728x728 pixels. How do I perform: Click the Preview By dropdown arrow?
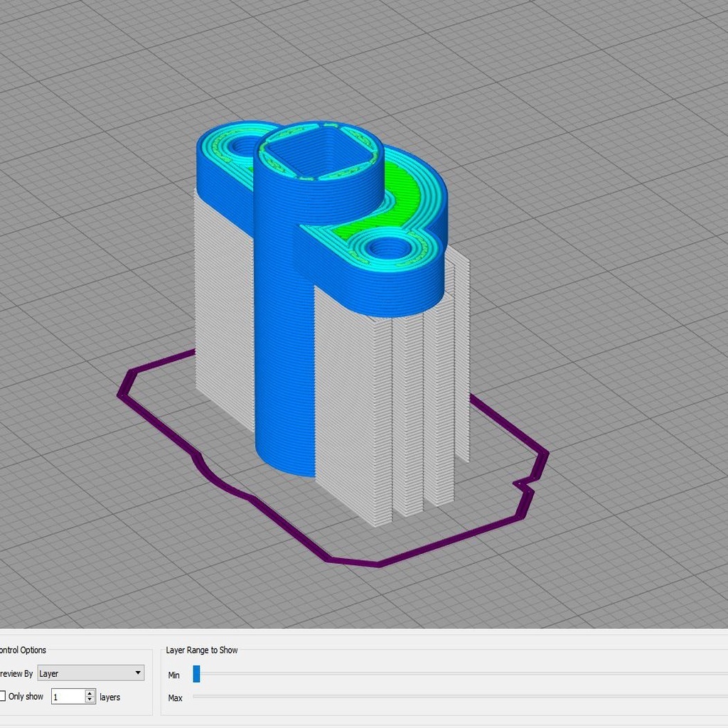(x=137, y=673)
